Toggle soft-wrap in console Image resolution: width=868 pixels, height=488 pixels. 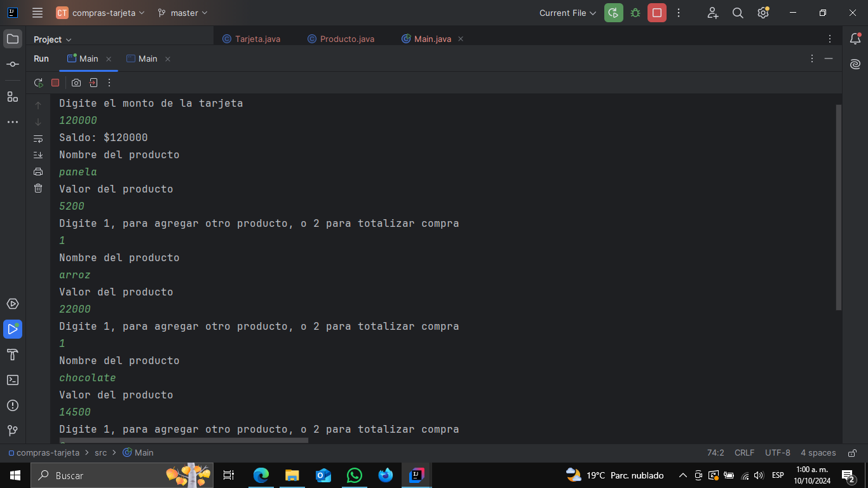coord(38,139)
